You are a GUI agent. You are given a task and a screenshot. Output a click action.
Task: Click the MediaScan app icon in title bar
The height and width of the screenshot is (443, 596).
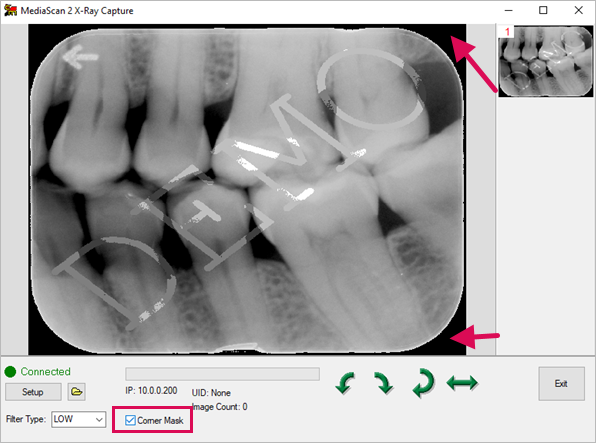[x=10, y=10]
